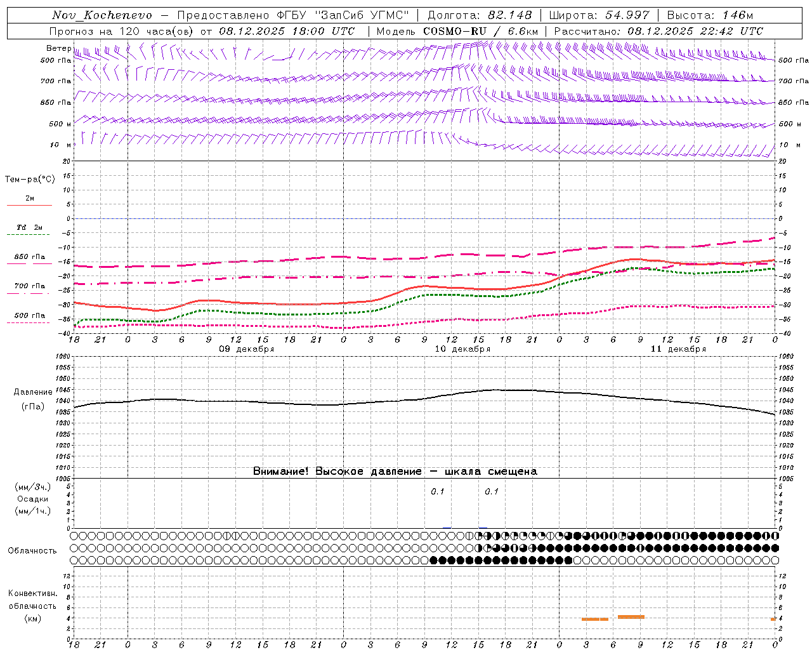Viewport: 812px width, 650px height.
Task: Click the forecast start "08.12.2025 18:00 UTC"
Action: click(287, 31)
